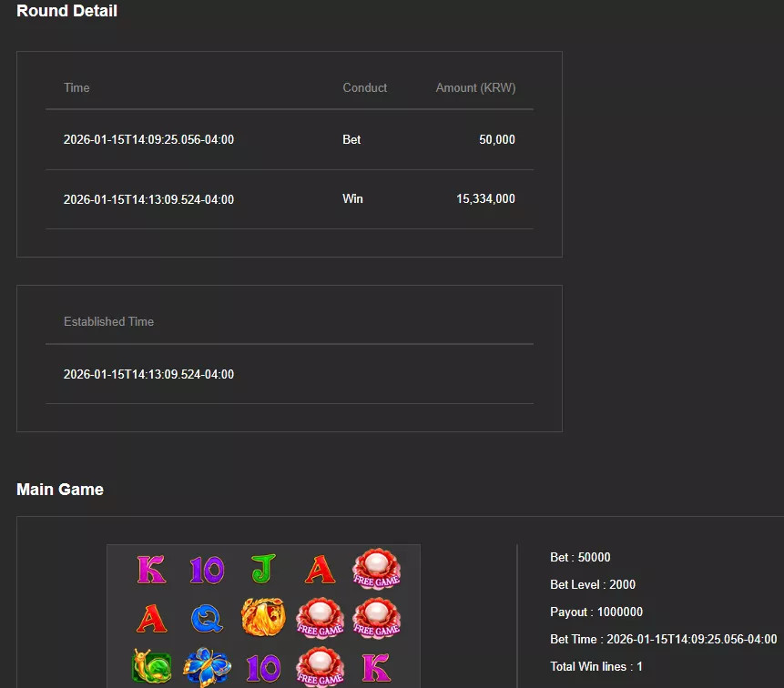Click the red A symbol in the middle reel row
This screenshot has height=688, width=784.
tap(151, 619)
